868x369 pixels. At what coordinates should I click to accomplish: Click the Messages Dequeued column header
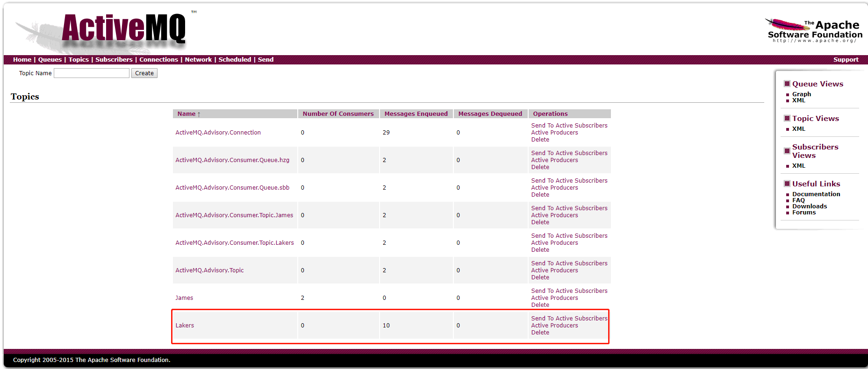tap(490, 114)
